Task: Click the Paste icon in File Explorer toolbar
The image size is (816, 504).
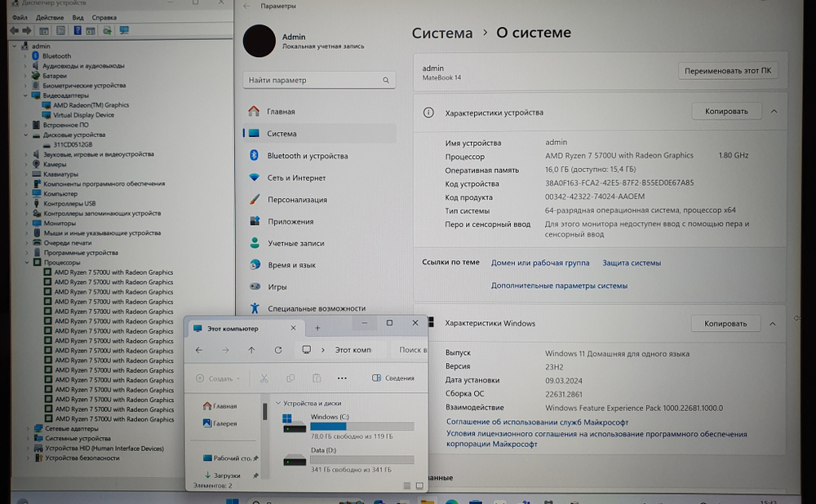Action: pyautogui.click(x=317, y=378)
